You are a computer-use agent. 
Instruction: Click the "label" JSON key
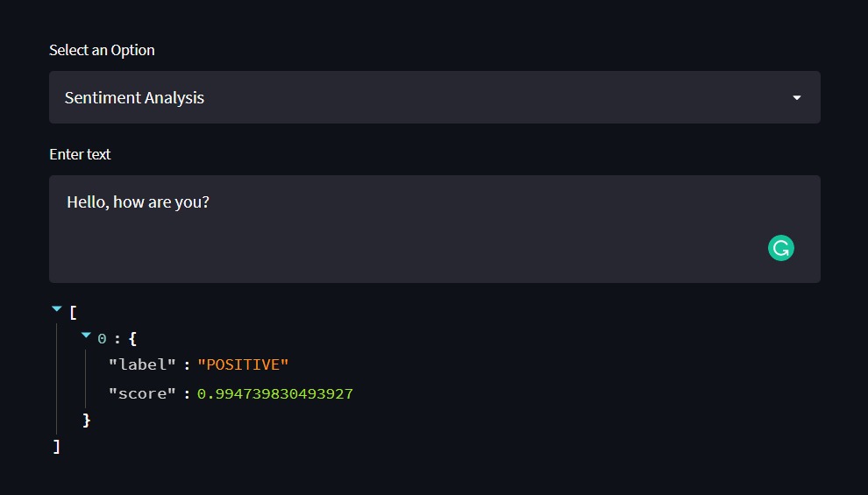142,364
